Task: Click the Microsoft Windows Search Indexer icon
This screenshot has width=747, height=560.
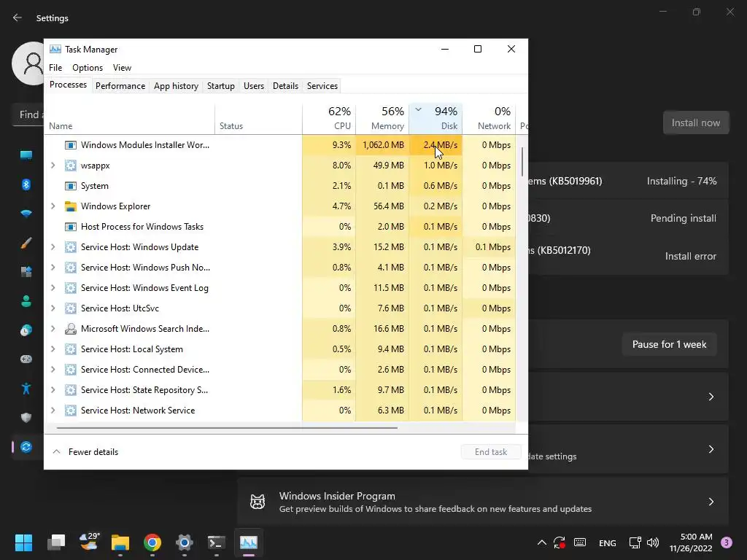Action: click(71, 329)
